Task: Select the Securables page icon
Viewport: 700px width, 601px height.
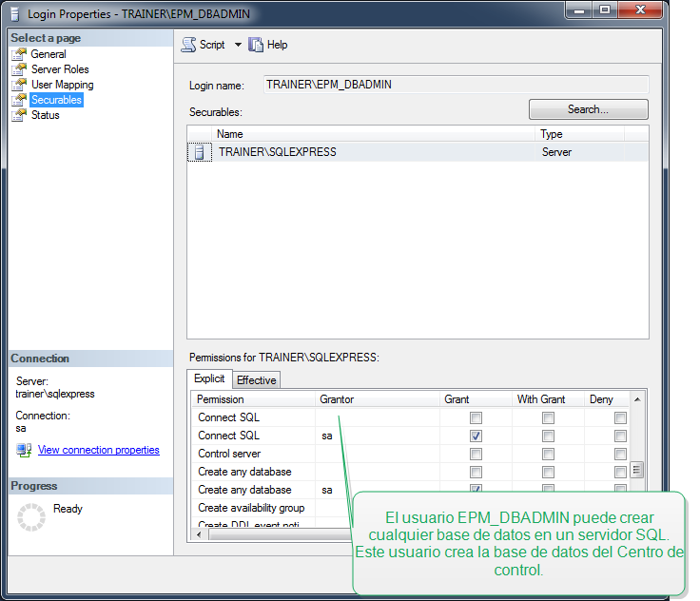Action: pyautogui.click(x=19, y=100)
